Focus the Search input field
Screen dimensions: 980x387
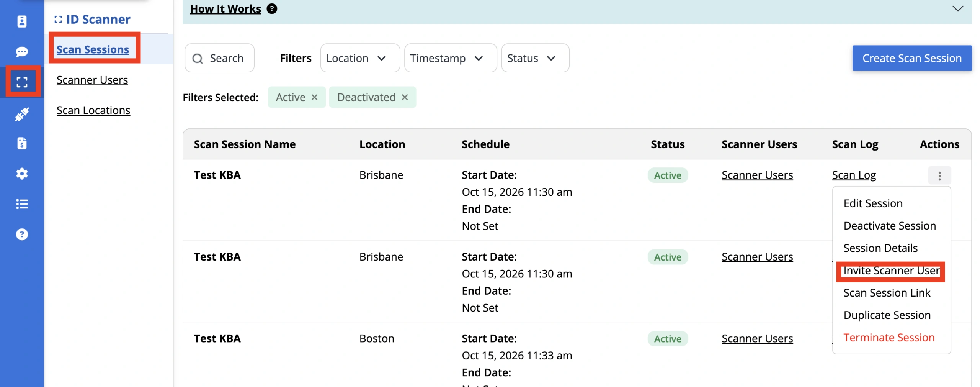[220, 58]
